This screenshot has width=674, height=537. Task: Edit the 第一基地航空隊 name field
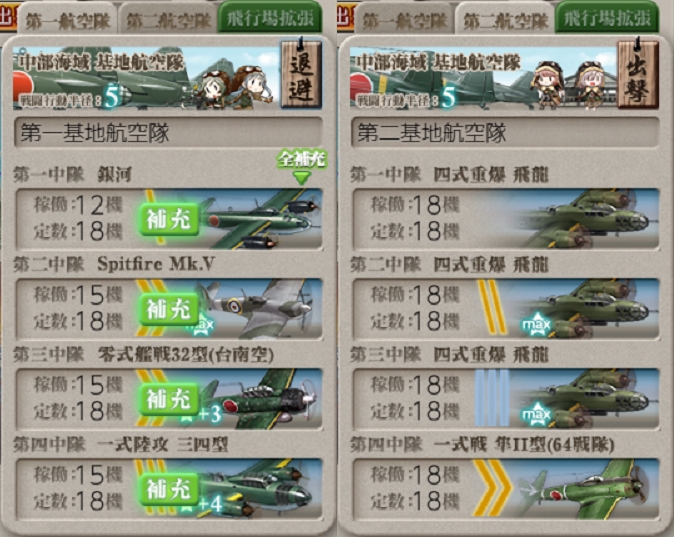[168, 132]
